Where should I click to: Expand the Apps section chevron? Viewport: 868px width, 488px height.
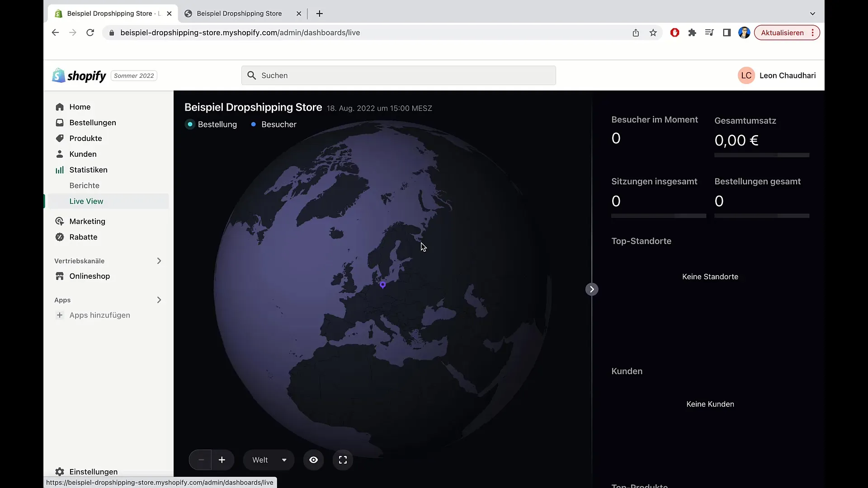(159, 300)
